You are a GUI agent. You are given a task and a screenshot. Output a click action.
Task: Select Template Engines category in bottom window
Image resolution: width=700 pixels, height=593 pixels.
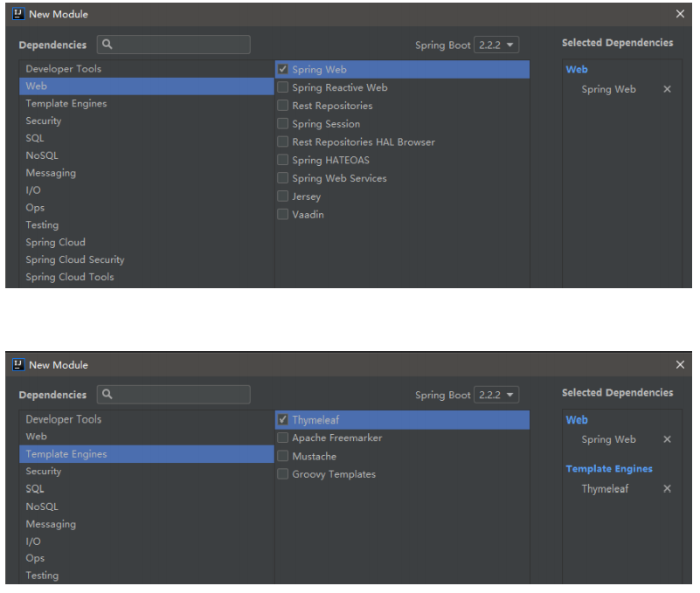click(x=147, y=454)
